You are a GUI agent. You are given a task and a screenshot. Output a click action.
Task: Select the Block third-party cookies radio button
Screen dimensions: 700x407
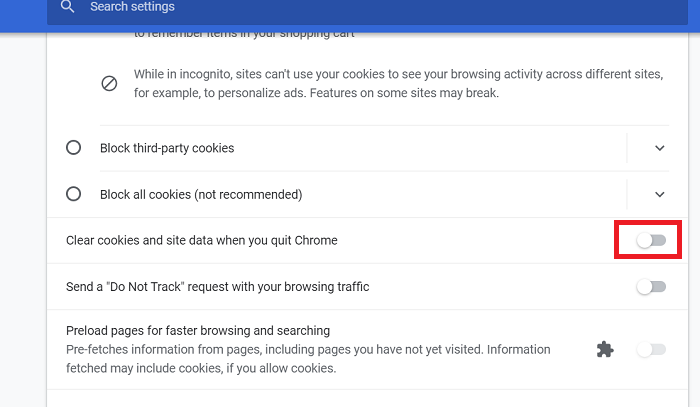click(x=73, y=148)
